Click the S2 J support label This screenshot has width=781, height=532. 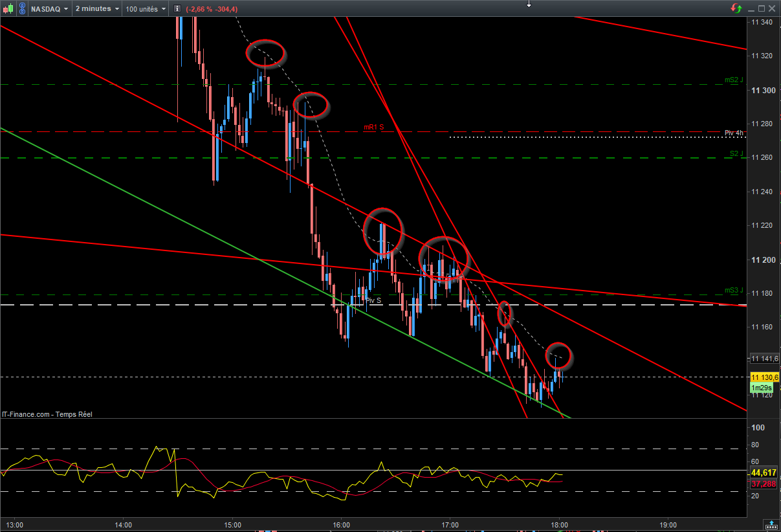pos(736,153)
